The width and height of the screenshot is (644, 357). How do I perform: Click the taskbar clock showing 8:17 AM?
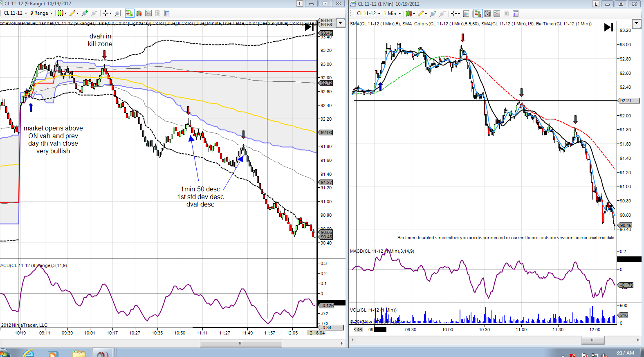(x=625, y=353)
